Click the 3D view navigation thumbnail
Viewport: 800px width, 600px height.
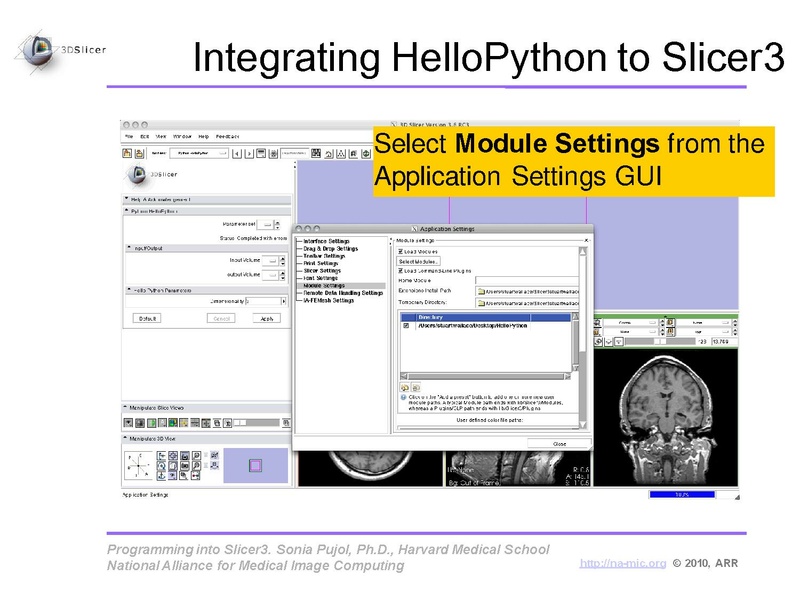[256, 465]
